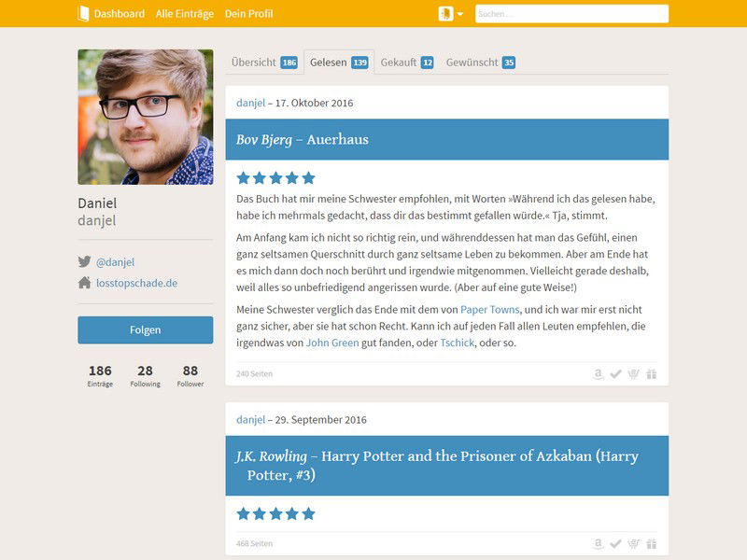Click the Amazon icon on the Auerhaus entry
The image size is (747, 560).
[x=598, y=374]
